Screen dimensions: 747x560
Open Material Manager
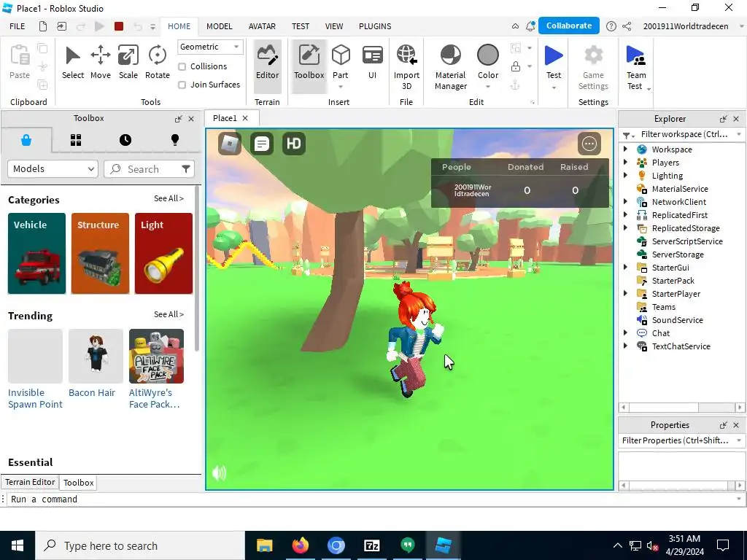pyautogui.click(x=450, y=66)
